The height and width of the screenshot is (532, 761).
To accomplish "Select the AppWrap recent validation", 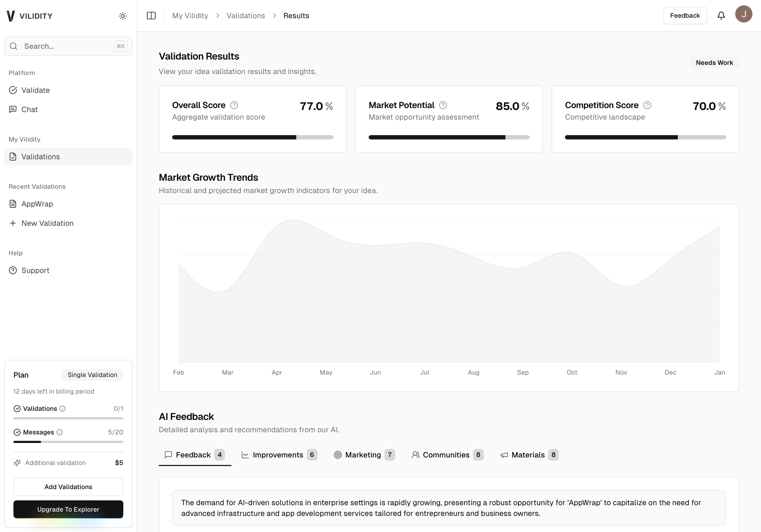I will [x=37, y=204].
